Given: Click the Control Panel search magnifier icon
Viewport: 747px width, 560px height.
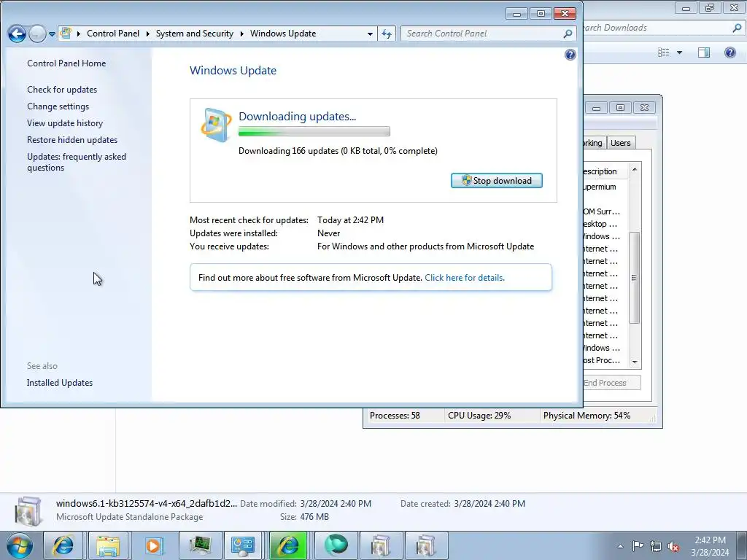Looking at the screenshot, I should coord(568,34).
